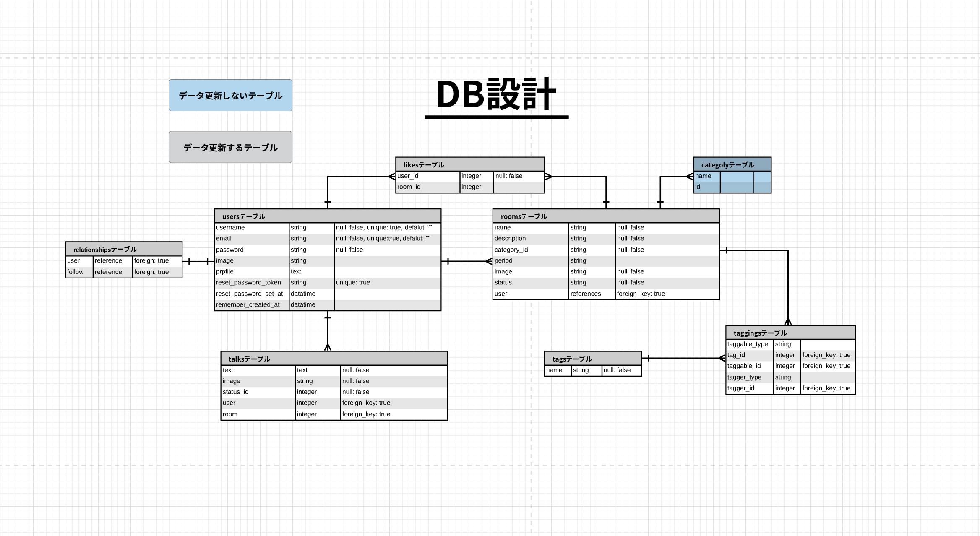This screenshot has height=536, width=980.
Task: Select the likesテーブル header
Action: [470, 164]
